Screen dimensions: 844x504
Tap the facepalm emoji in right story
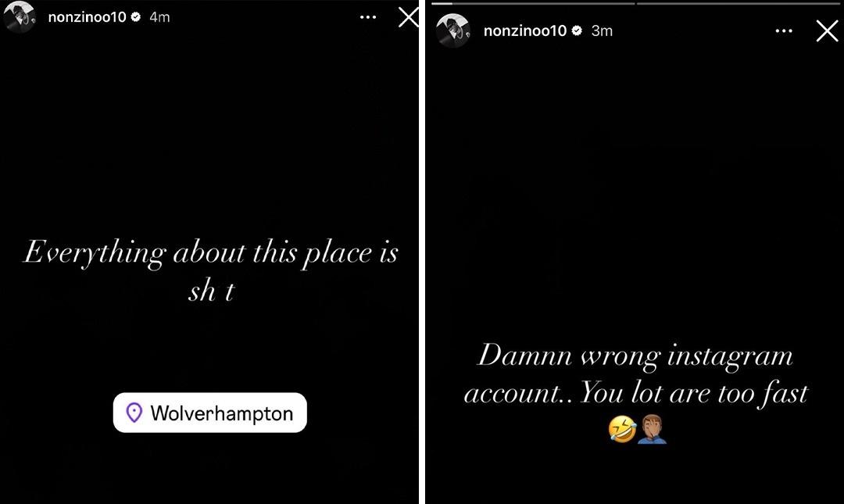pyautogui.click(x=652, y=429)
